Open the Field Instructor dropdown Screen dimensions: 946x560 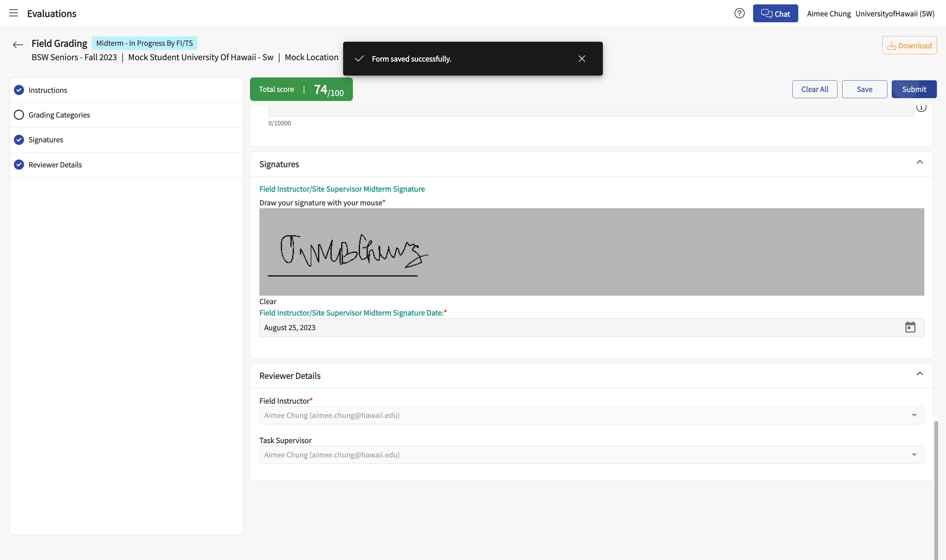(592, 415)
